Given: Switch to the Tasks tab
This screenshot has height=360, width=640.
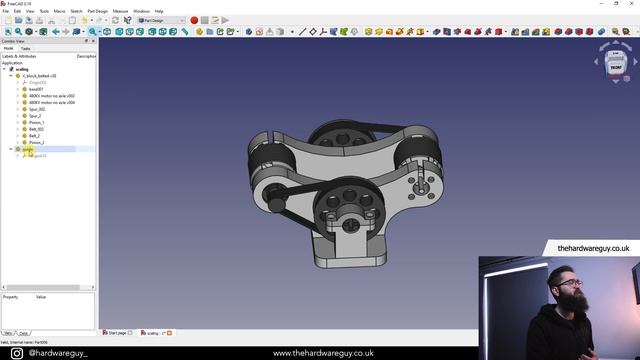Looking at the screenshot, I should coord(25,49).
